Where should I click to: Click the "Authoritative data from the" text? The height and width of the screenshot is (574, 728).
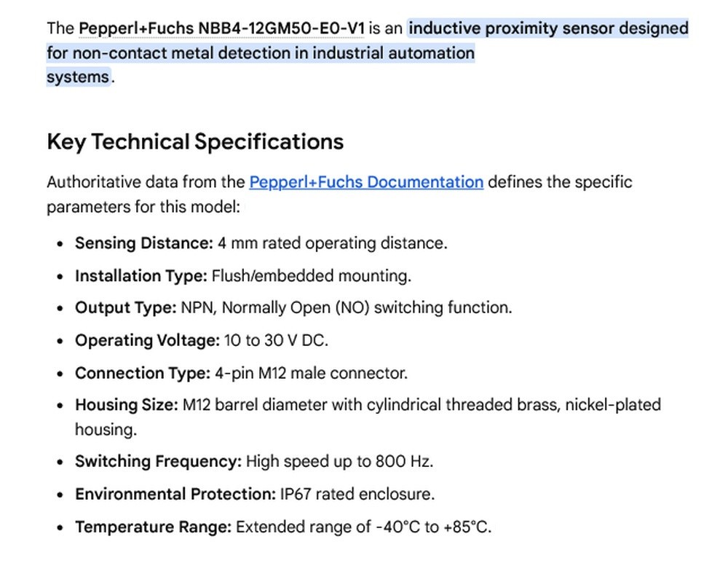coord(146,182)
